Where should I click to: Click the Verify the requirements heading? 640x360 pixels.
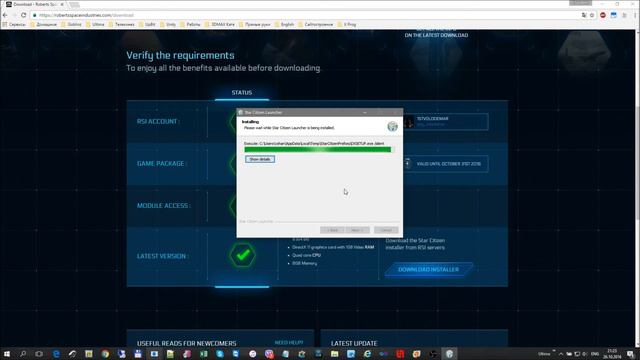coord(180,55)
